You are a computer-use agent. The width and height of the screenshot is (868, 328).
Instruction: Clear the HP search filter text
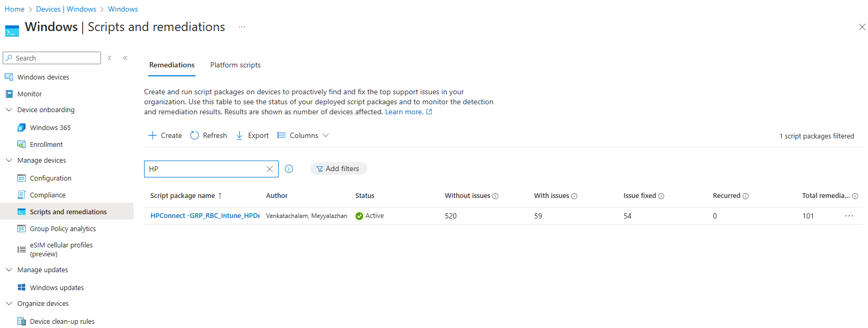click(270, 169)
